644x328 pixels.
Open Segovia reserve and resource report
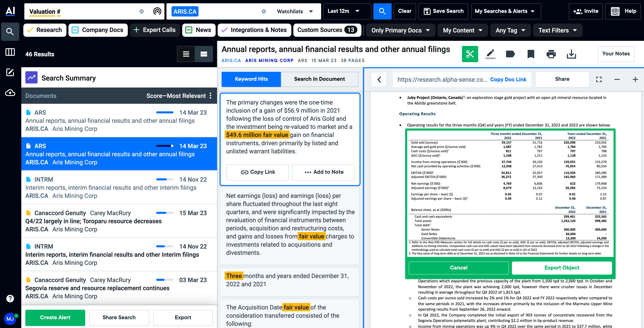(x=119, y=288)
